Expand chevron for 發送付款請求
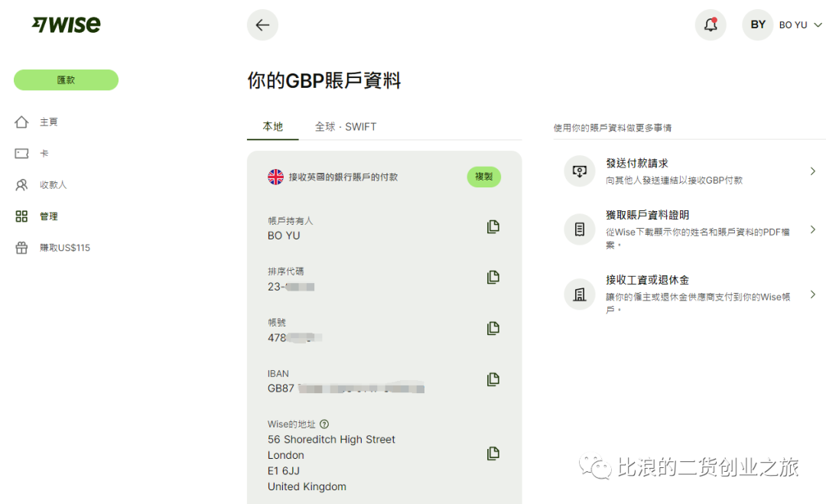 pyautogui.click(x=813, y=171)
